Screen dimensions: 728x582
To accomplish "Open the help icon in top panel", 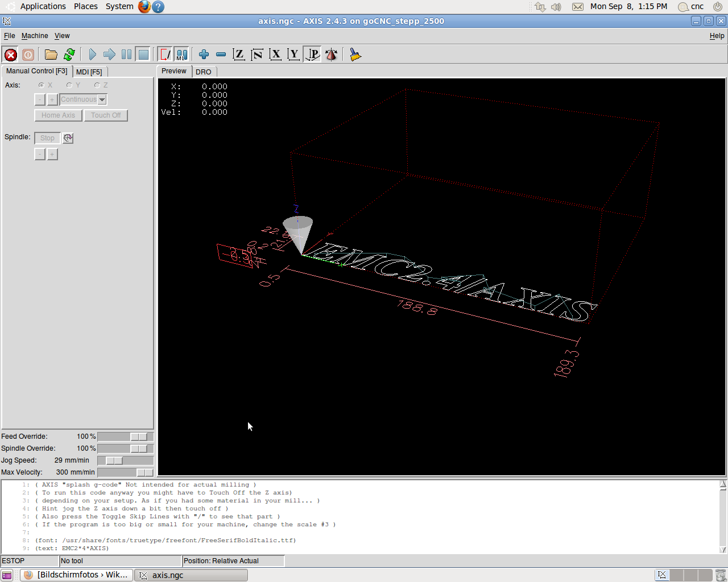I will [159, 7].
